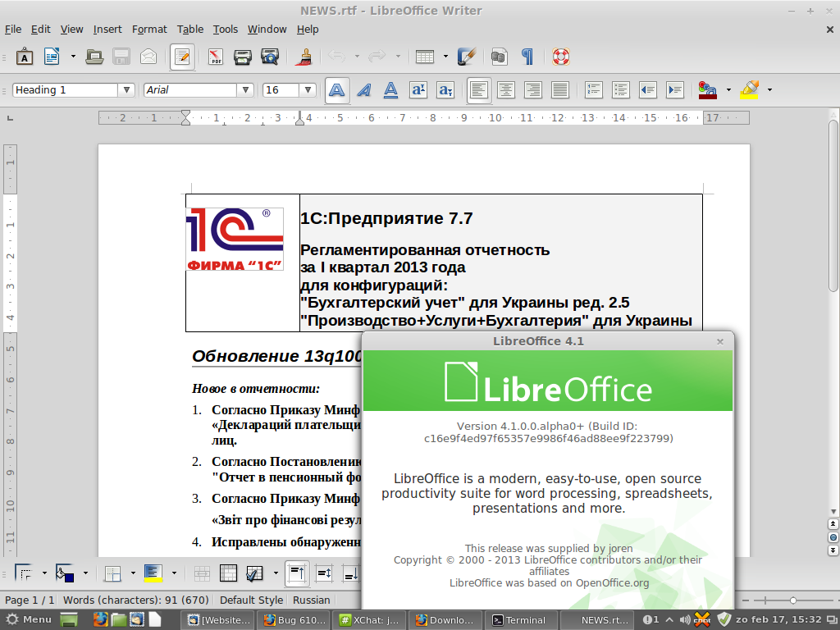The width and height of the screenshot is (840, 630).
Task: Click the Page Preview icon
Action: tap(269, 57)
